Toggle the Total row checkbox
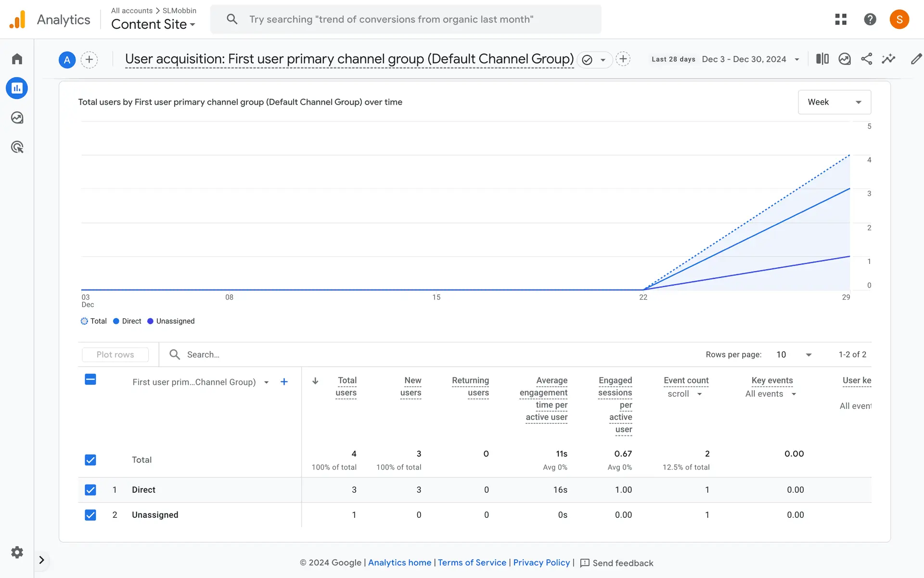Viewport: 924px width, 578px height. [x=90, y=460]
